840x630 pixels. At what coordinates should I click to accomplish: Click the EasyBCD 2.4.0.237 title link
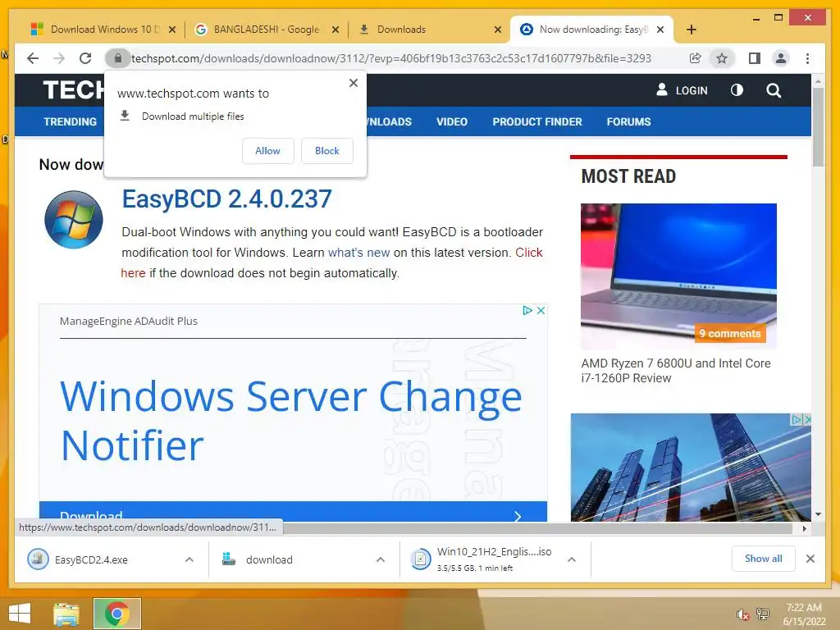pos(226,199)
